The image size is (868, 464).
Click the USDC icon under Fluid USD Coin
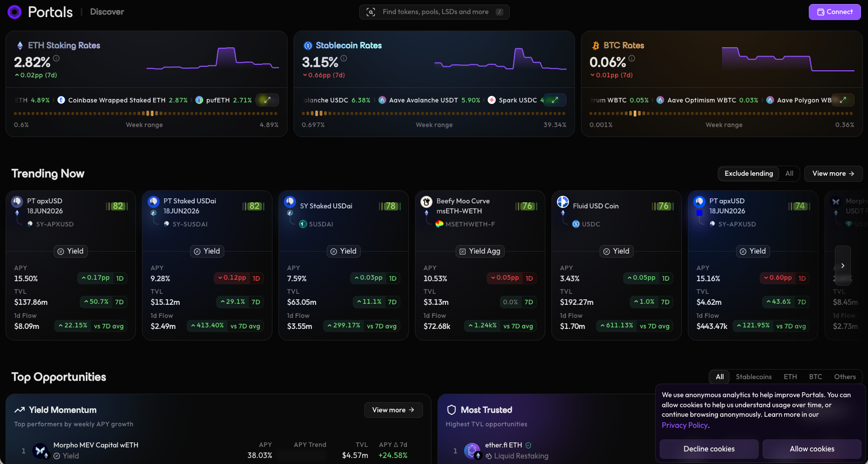point(576,224)
